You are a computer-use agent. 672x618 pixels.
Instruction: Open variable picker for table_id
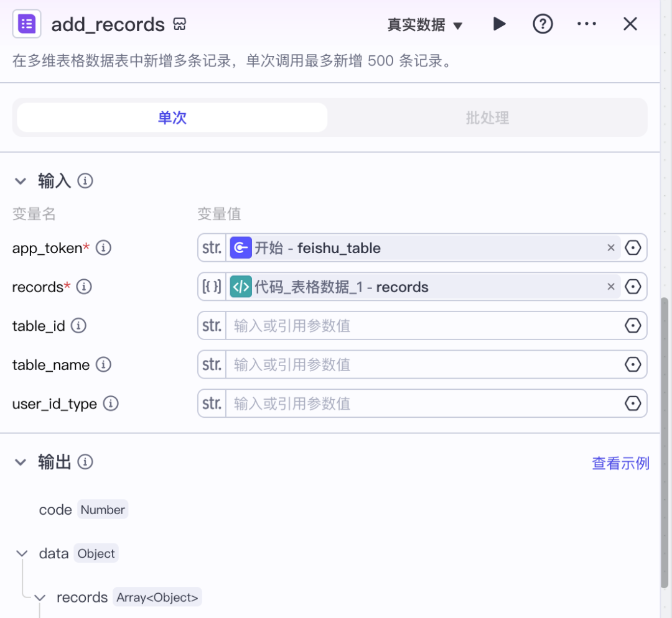(x=633, y=326)
